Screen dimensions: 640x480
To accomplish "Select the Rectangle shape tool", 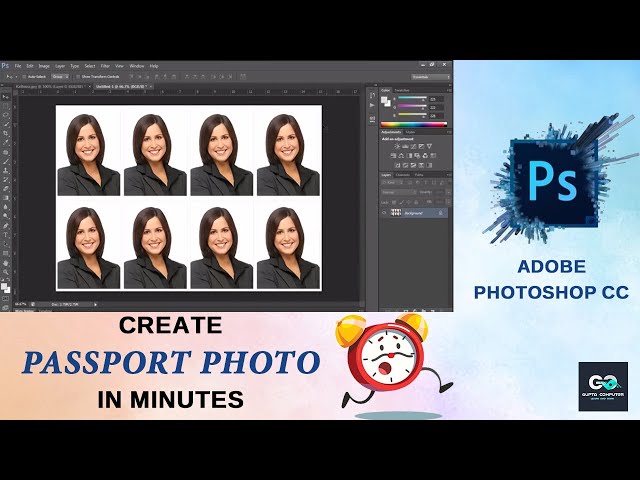I will (x=6, y=253).
